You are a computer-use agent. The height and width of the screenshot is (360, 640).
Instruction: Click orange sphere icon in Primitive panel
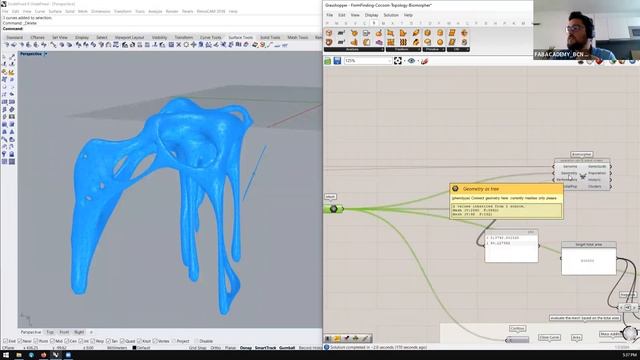[440, 42]
